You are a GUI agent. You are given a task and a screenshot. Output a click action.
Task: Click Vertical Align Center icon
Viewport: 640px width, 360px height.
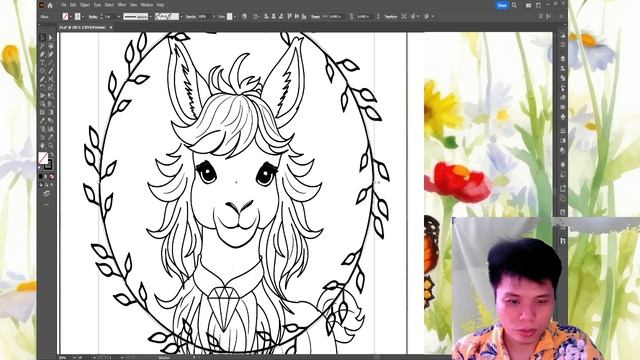(x=297, y=16)
